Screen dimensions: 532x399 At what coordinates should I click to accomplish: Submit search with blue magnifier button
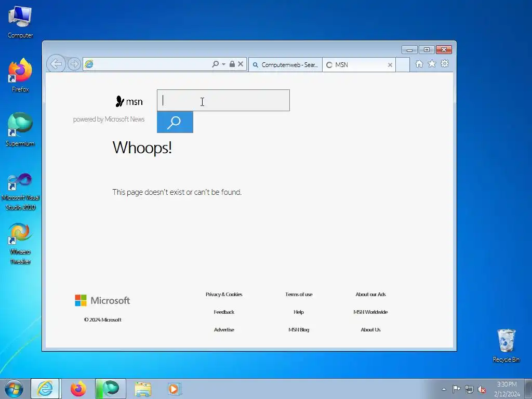coord(175,122)
